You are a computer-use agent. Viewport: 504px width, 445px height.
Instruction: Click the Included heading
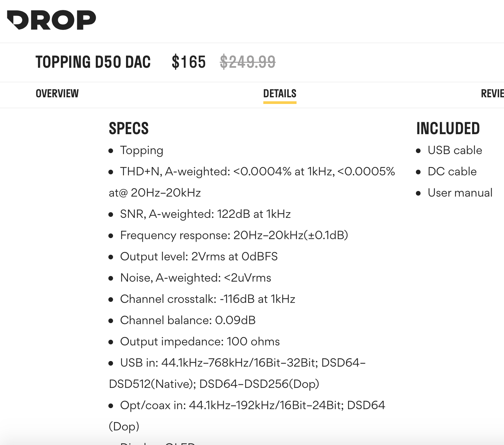448,129
